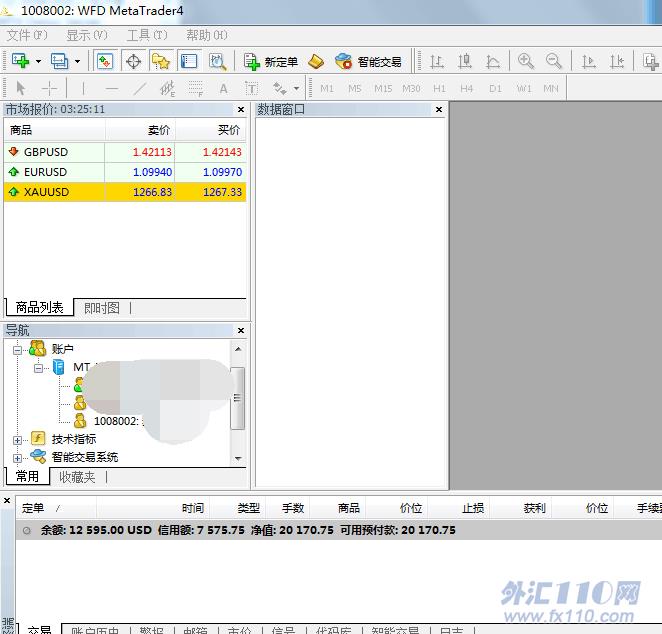Collapse the 账户 accounts tree node
This screenshot has height=634, width=662.
coord(17,350)
